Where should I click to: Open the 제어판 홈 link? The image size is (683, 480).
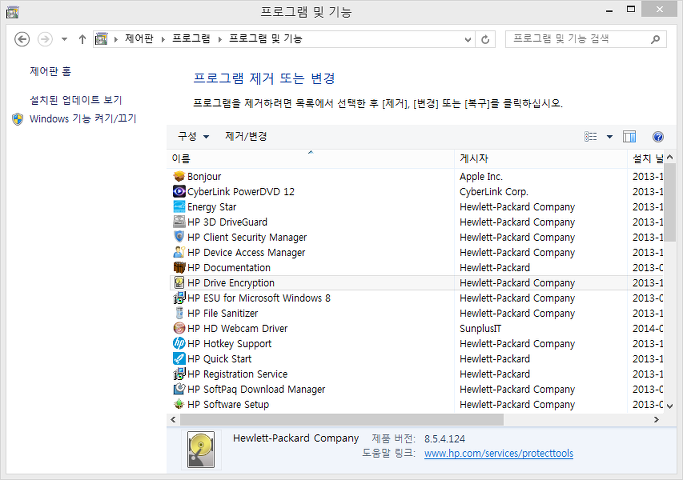[50, 71]
